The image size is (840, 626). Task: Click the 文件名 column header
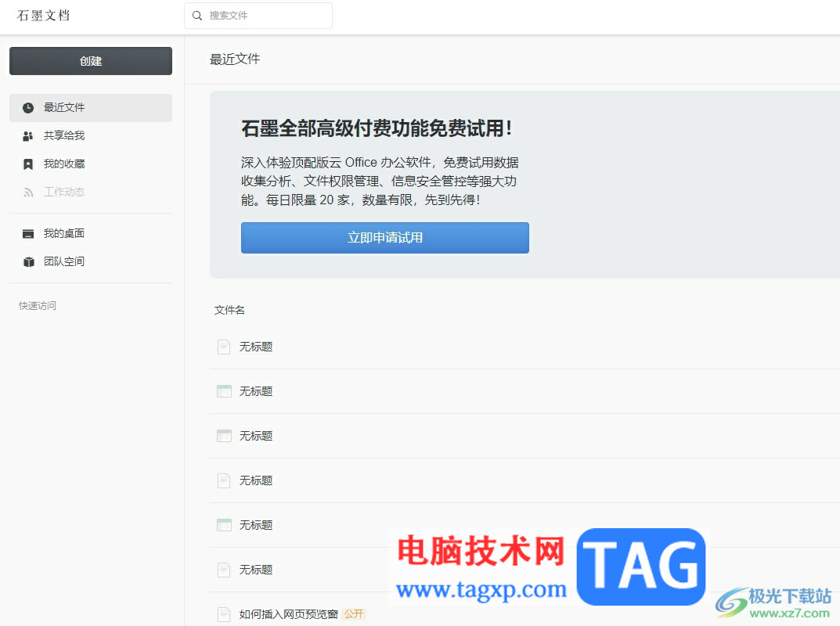click(x=229, y=310)
